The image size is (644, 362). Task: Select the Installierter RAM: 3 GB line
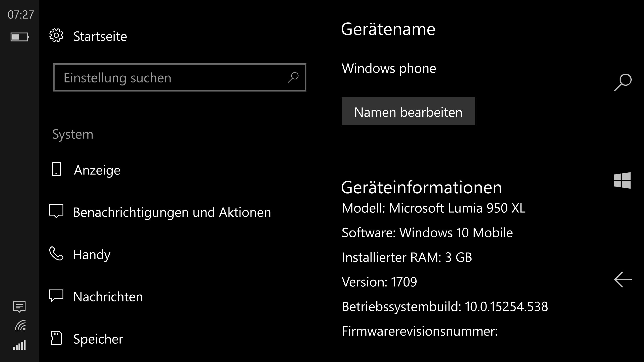pos(407,257)
